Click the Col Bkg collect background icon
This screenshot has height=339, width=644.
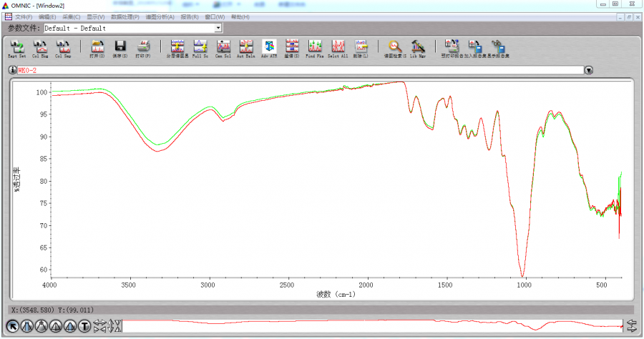pos(40,47)
